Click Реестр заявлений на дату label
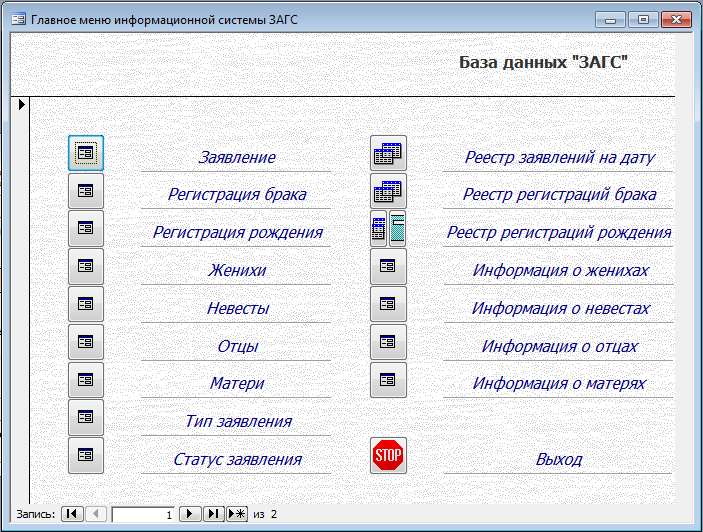This screenshot has width=703, height=532. click(560, 157)
